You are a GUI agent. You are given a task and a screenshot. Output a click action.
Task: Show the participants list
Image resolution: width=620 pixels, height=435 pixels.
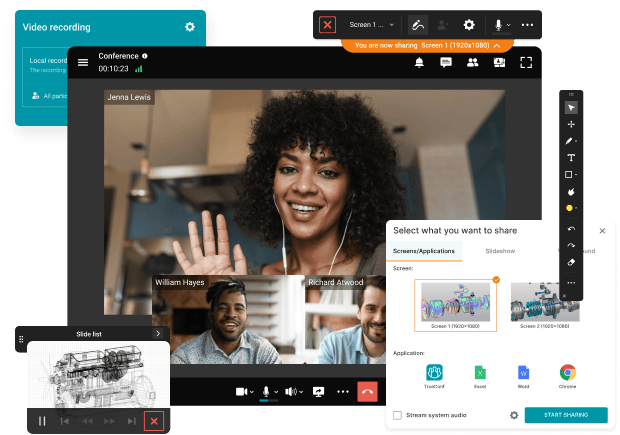coord(473,62)
